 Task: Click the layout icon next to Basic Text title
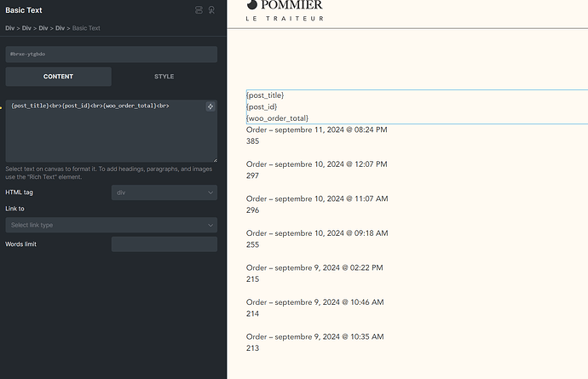click(199, 10)
